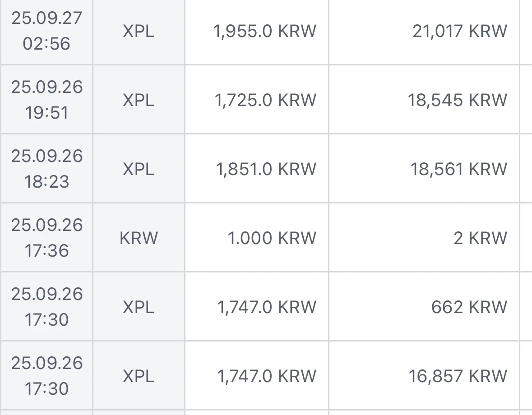The height and width of the screenshot is (415, 532).
Task: Click the 25.09.26 18:23 timestamp cell
Action: click(x=47, y=169)
